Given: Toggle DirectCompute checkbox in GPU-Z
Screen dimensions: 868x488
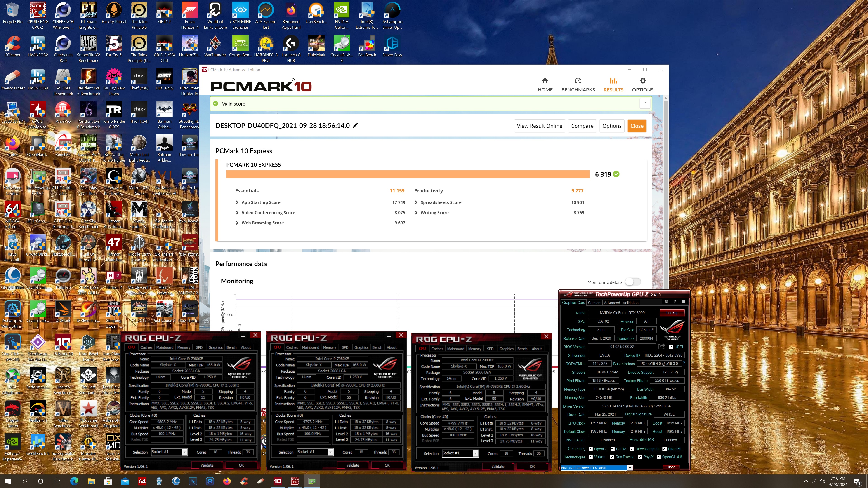Looking at the screenshot, I should (632, 449).
